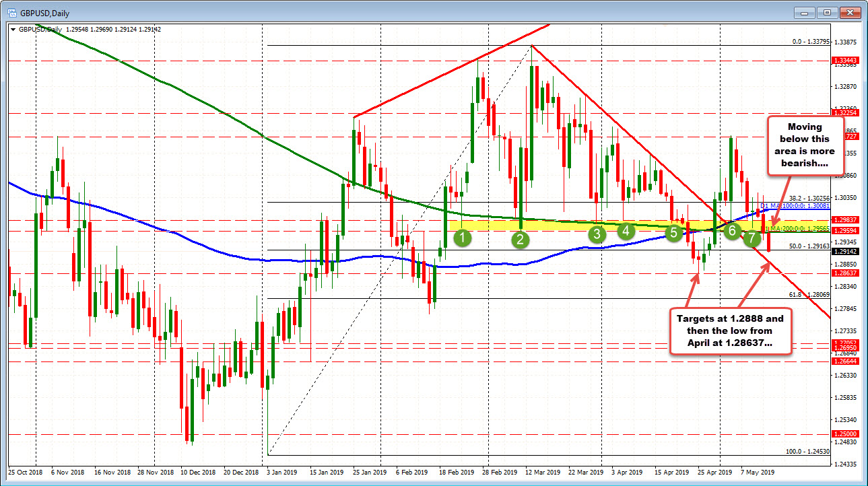Minimize the GBPUSD,Daily chart window

(x=805, y=12)
